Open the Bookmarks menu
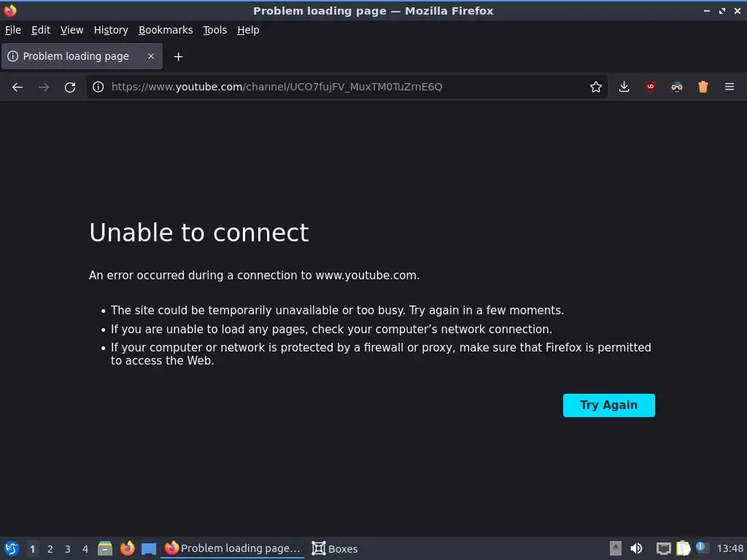 point(166,30)
